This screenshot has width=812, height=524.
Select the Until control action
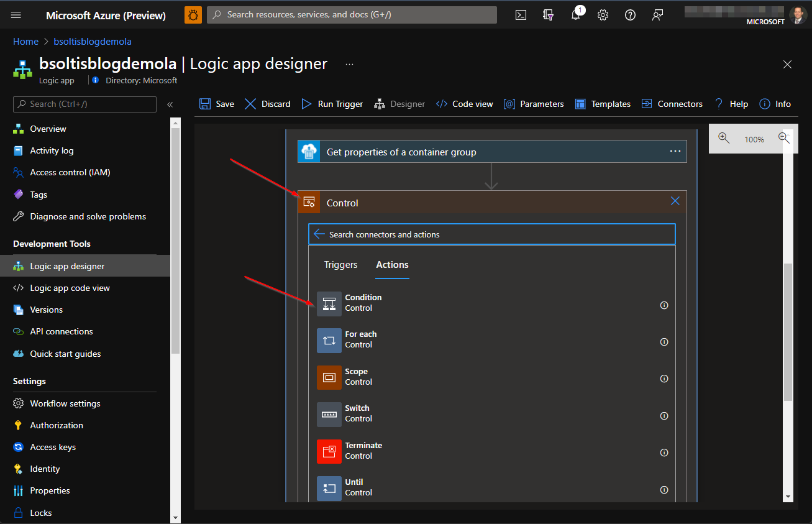[354, 487]
